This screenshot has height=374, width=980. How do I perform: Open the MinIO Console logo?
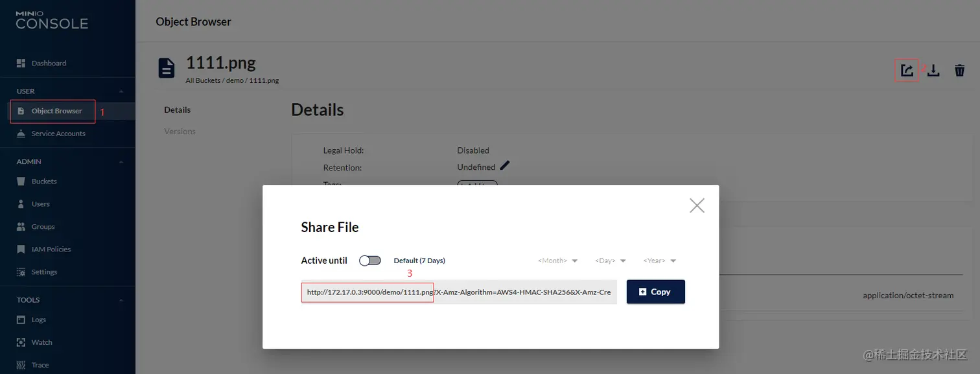(x=52, y=20)
